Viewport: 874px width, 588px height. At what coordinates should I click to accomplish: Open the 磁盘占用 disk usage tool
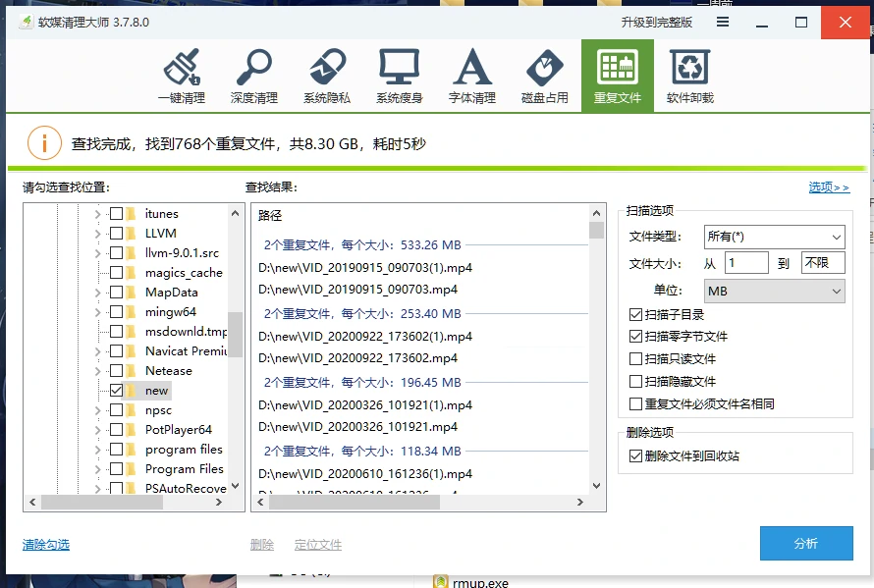click(x=545, y=76)
